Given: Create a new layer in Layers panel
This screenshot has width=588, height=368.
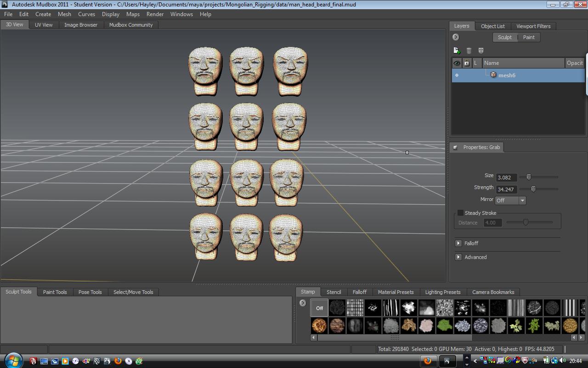Looking at the screenshot, I should [457, 51].
